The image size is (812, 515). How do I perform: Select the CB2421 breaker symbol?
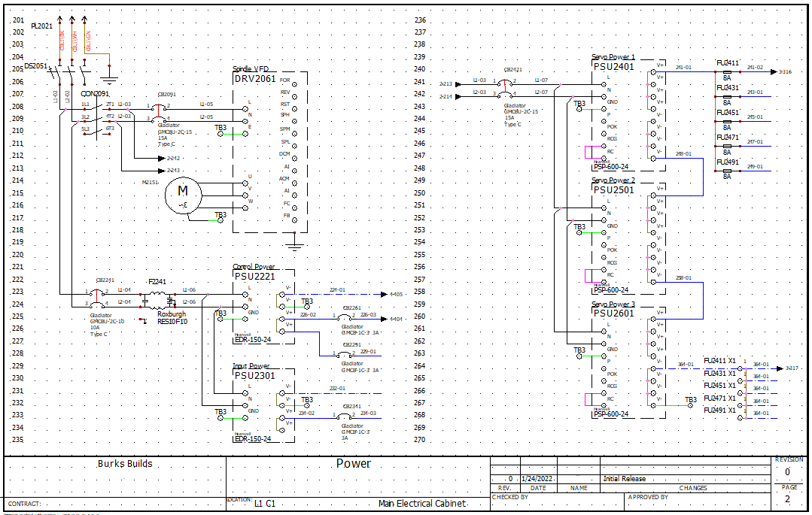click(x=505, y=89)
